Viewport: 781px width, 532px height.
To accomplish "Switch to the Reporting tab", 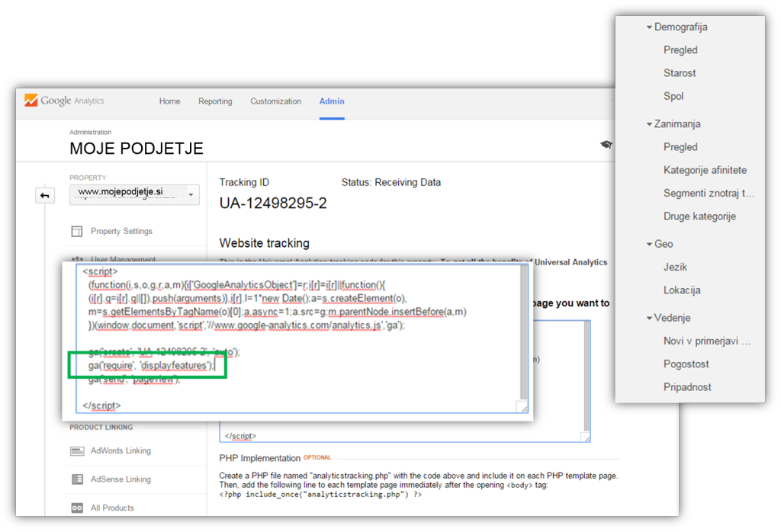I will click(215, 101).
